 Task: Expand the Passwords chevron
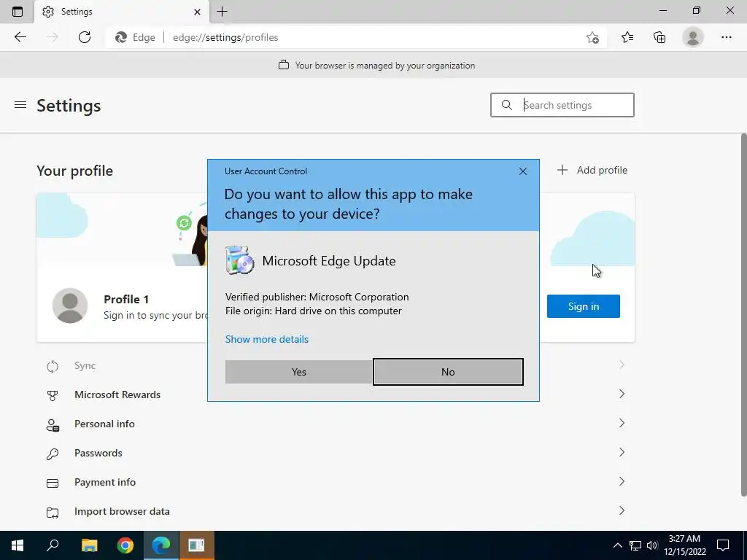(622, 452)
